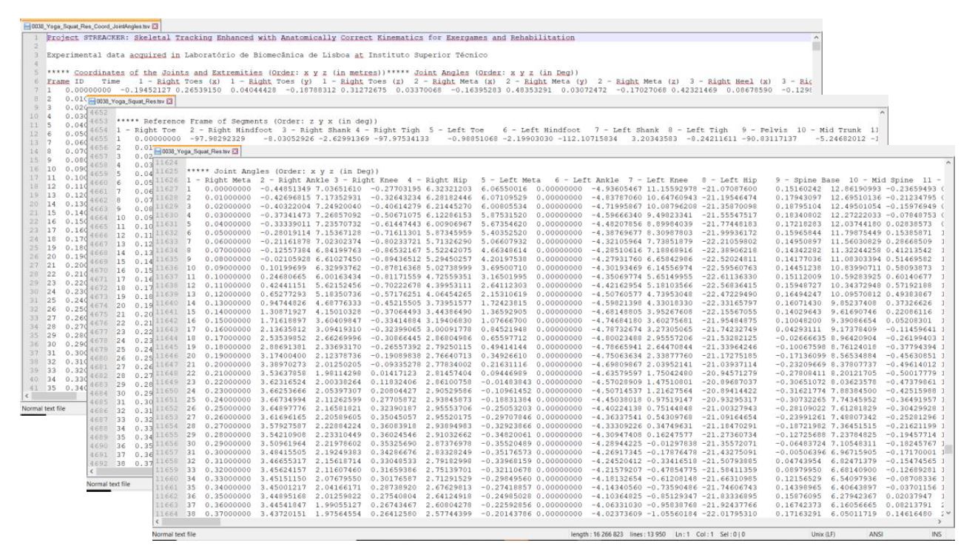Click the back window's vertical scrollbar thumb
975x560 pixels.
pyautogui.click(x=816, y=47)
